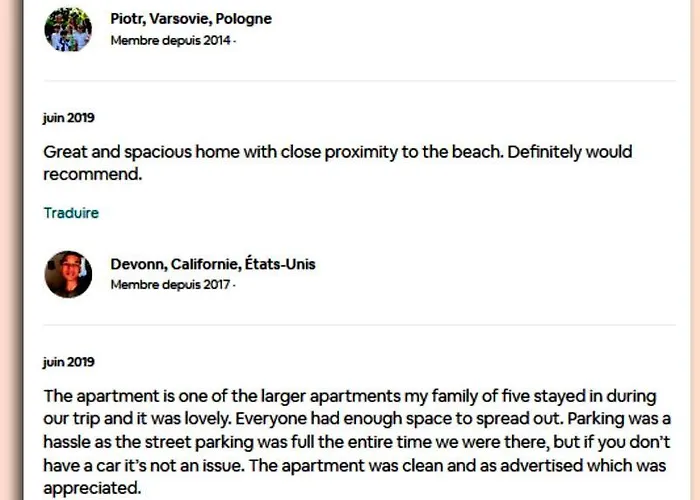The image size is (700, 500).
Task: Click the "Great and spacious home" review line
Action: click(x=338, y=152)
